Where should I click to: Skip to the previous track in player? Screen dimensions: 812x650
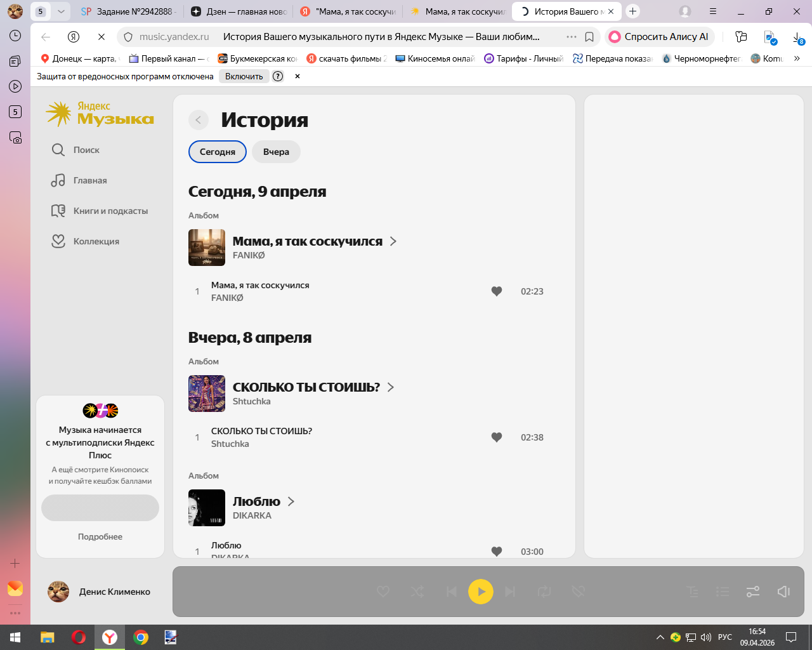(452, 592)
